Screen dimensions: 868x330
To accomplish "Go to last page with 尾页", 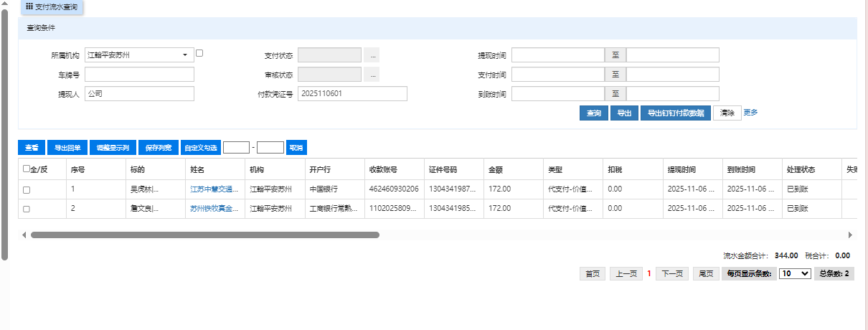I will pos(706,274).
